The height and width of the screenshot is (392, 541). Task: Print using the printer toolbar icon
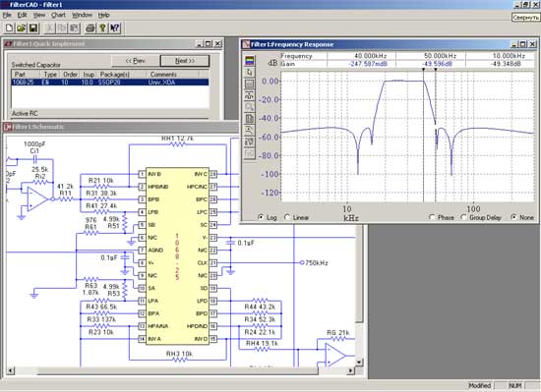click(90, 28)
